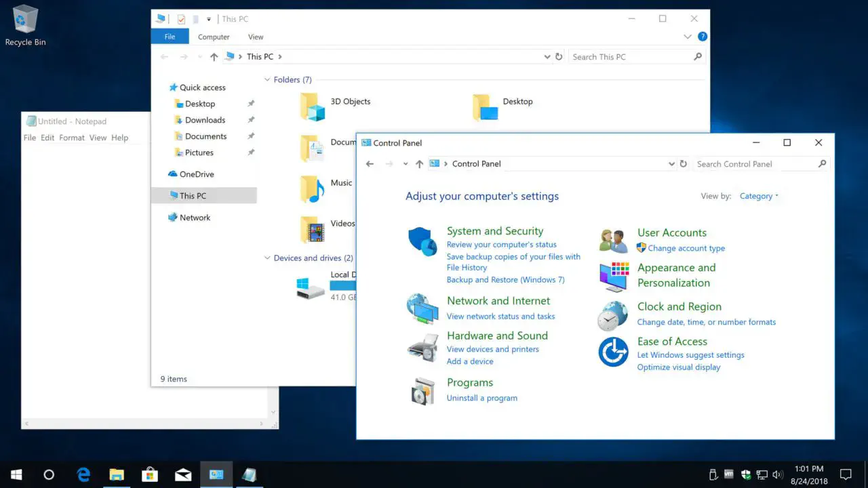Collapse the Folders (7) group

point(267,80)
